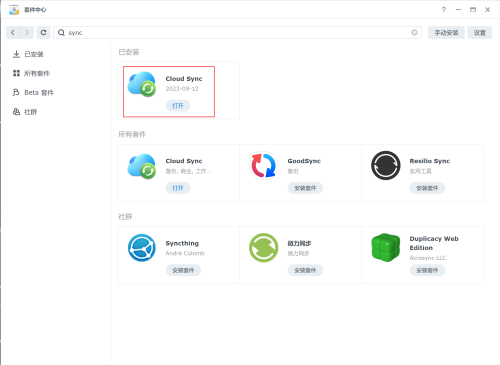Click the GoodSync arrows icon
The height and width of the screenshot is (365, 500).
click(264, 165)
